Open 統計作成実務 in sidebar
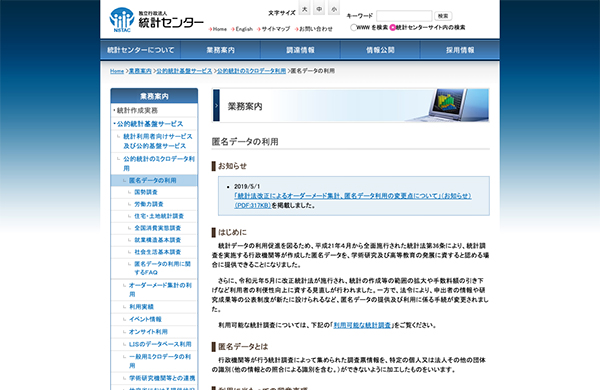600x390 pixels. click(137, 111)
